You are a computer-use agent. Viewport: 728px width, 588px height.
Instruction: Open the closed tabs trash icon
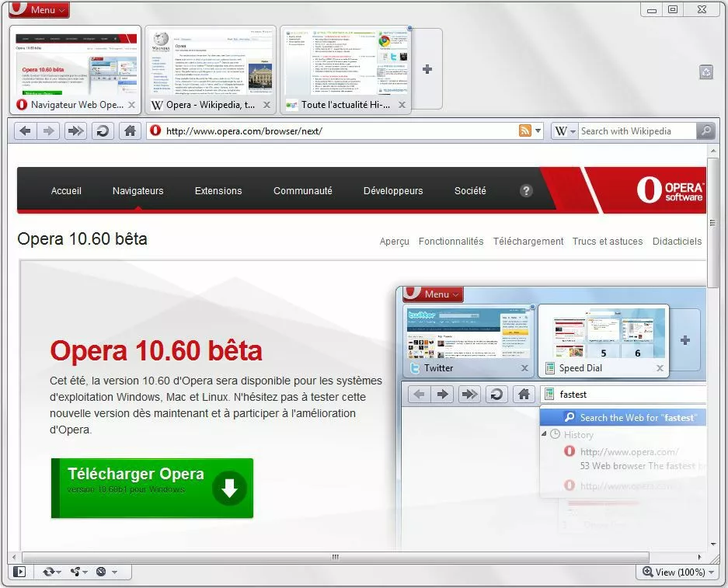pos(705,72)
